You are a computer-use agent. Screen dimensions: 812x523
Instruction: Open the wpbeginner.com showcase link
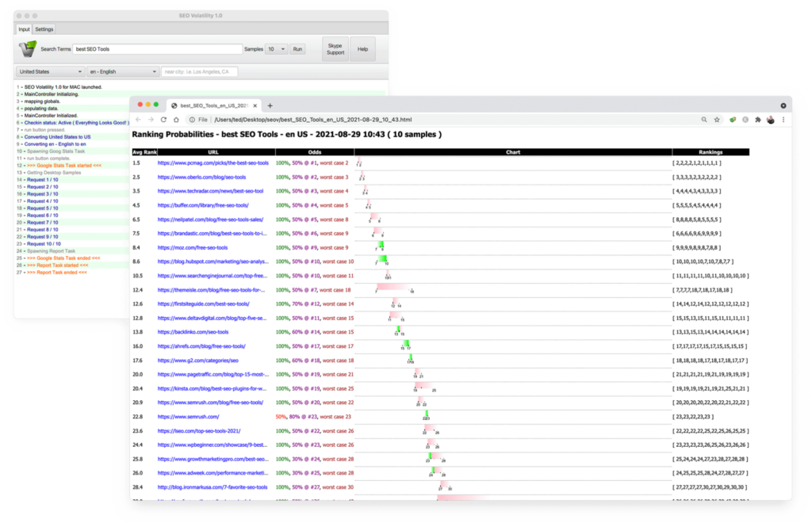click(213, 445)
